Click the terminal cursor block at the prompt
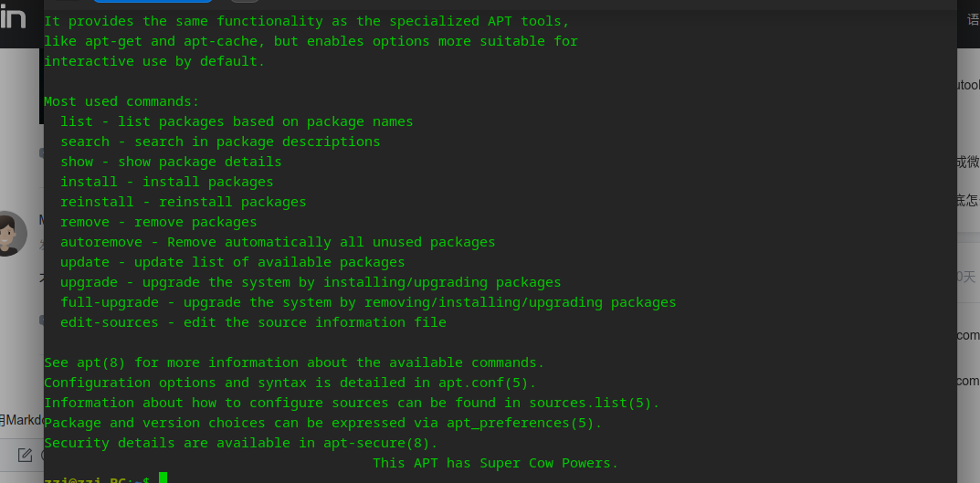Screen dimensions: 980x483 pos(163,478)
